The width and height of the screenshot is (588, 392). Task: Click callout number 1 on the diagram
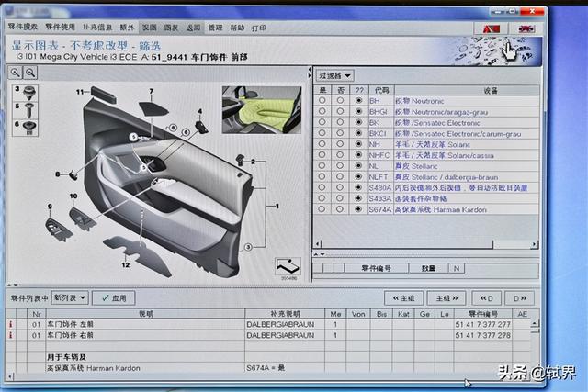point(277,206)
